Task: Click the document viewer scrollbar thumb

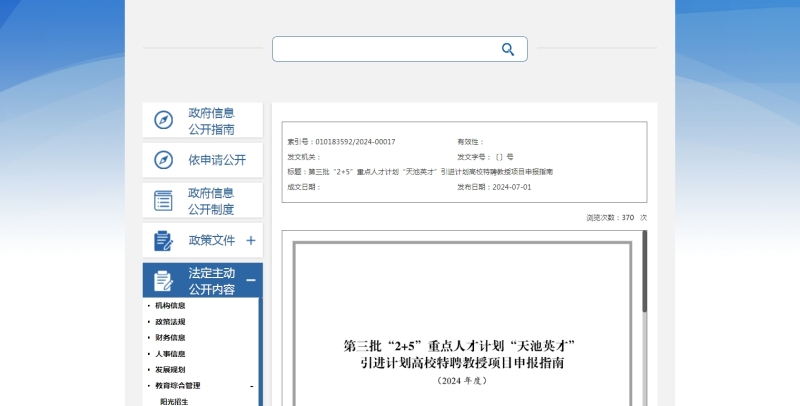Action: point(644,271)
